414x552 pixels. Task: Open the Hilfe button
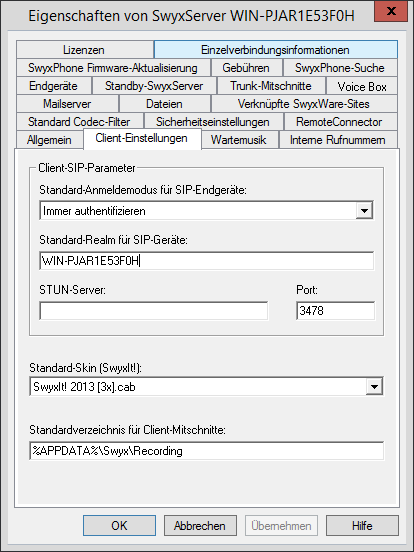[362, 526]
